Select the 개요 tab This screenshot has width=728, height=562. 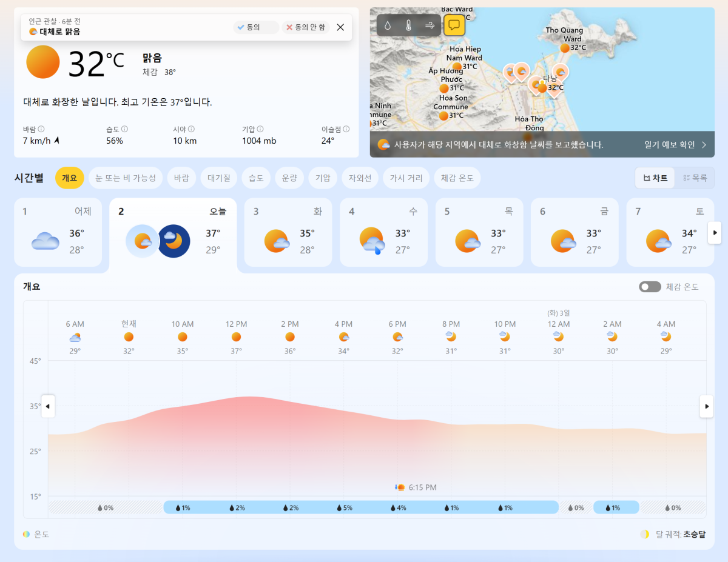pos(70,178)
